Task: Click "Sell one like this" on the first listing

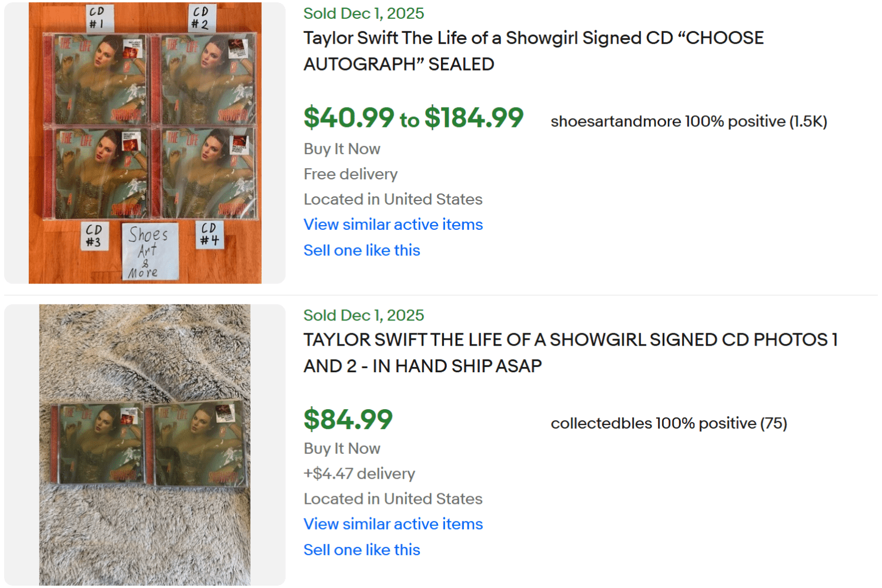Action: point(361,250)
